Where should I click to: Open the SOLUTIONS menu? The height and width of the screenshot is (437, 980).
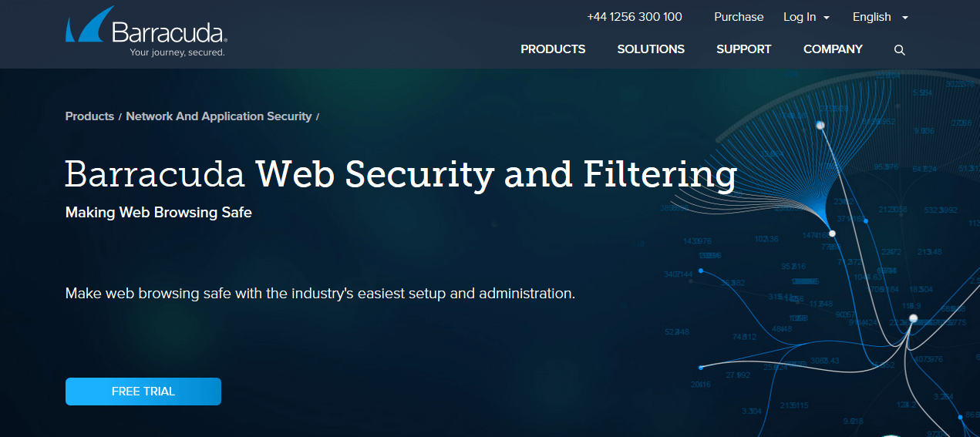click(x=651, y=49)
